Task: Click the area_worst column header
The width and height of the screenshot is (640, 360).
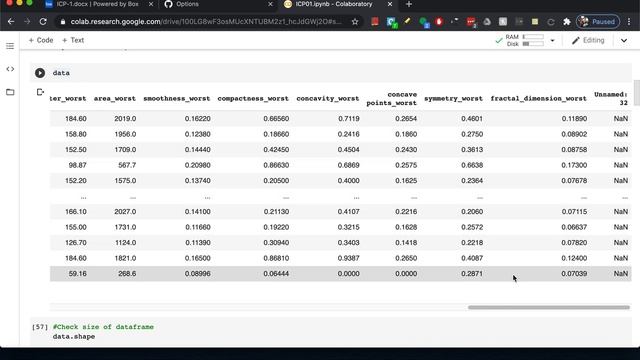Action: [x=115, y=98]
